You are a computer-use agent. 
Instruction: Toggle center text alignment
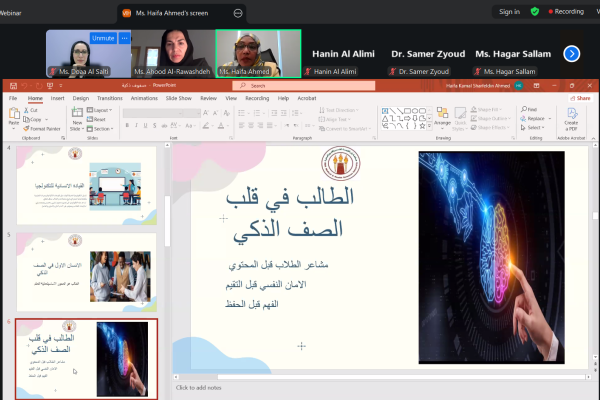coord(251,126)
